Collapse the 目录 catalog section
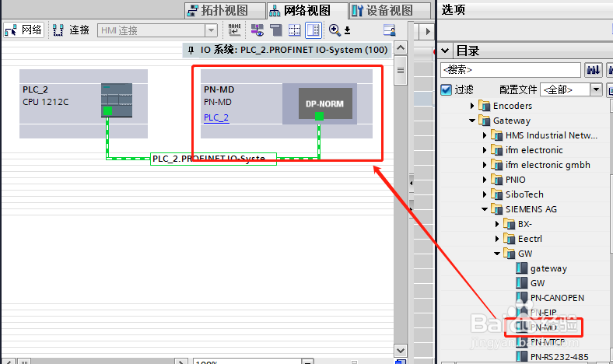This screenshot has height=364, width=613. point(444,51)
